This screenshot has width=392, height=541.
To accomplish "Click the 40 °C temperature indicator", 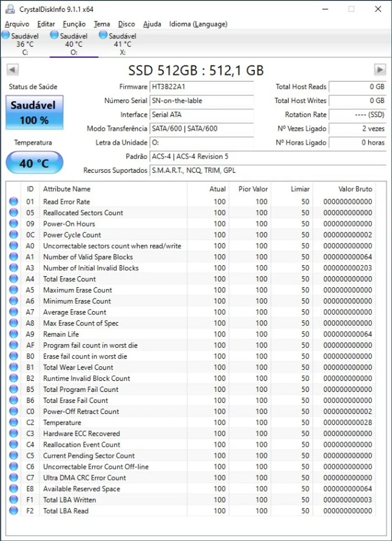I will click(x=34, y=162).
